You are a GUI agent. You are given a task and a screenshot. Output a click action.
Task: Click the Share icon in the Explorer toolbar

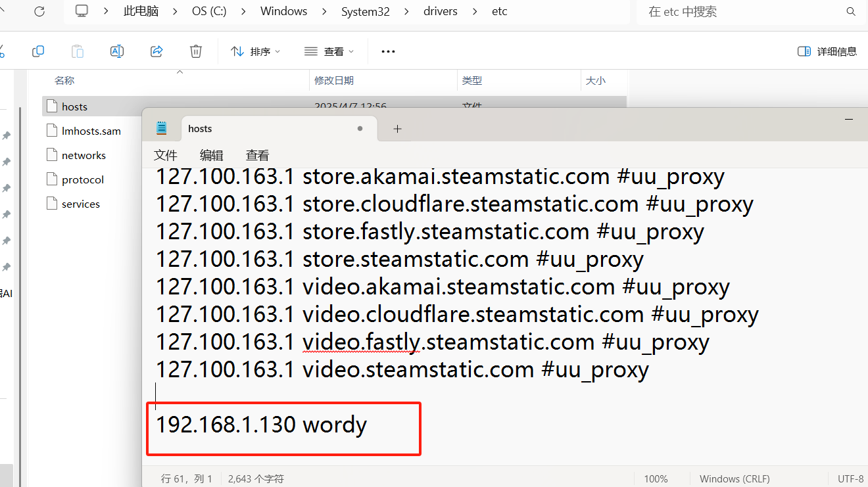157,51
